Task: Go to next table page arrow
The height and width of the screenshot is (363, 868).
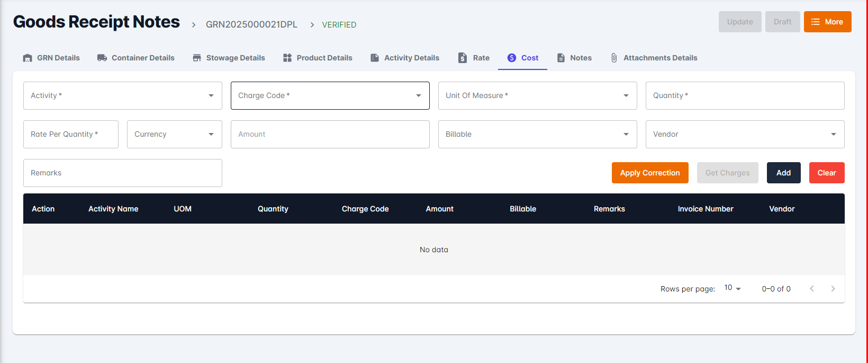Action: click(833, 289)
